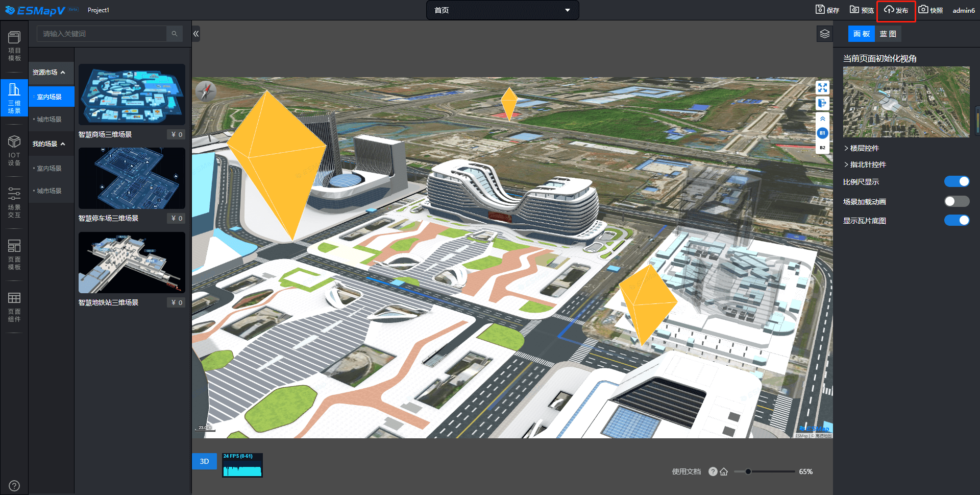Open the IOT 设备 sidebar panel
The height and width of the screenshot is (495, 980).
pyautogui.click(x=14, y=150)
